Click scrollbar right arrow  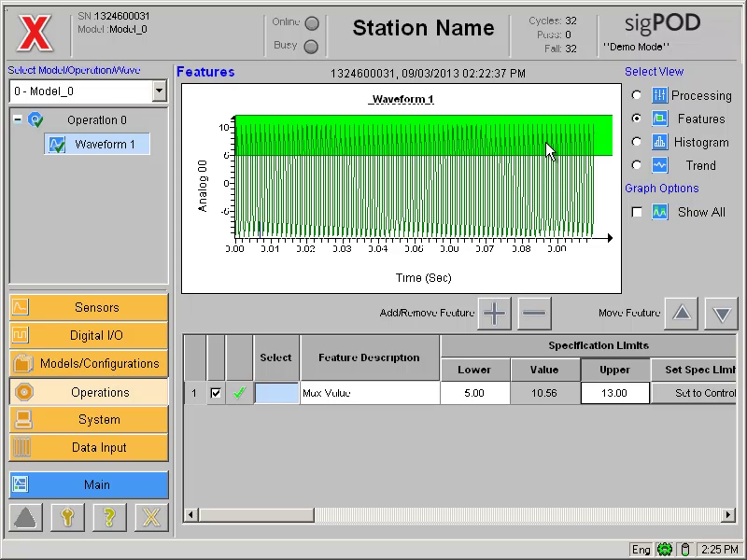(728, 515)
